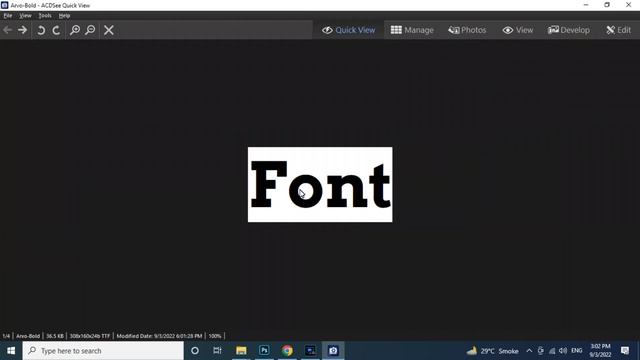
Task: Open the weather widget showing 29°C Smoke
Action: [x=493, y=351]
